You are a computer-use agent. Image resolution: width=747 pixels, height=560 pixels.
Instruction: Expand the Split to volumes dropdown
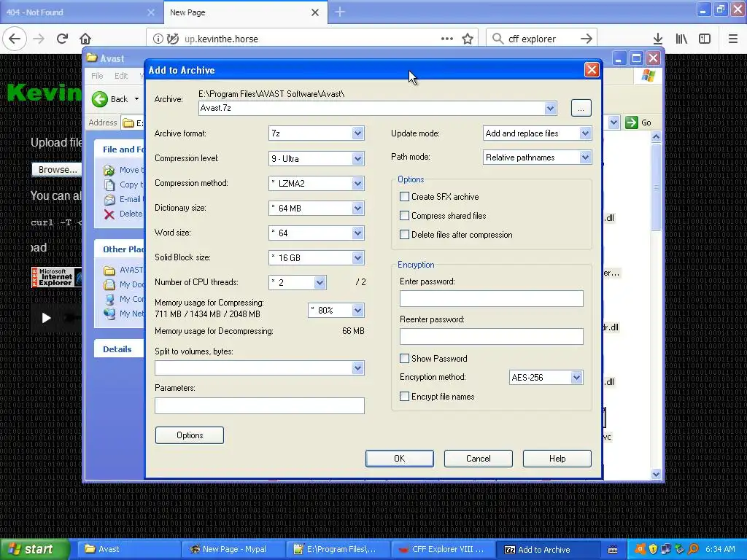[x=357, y=367]
